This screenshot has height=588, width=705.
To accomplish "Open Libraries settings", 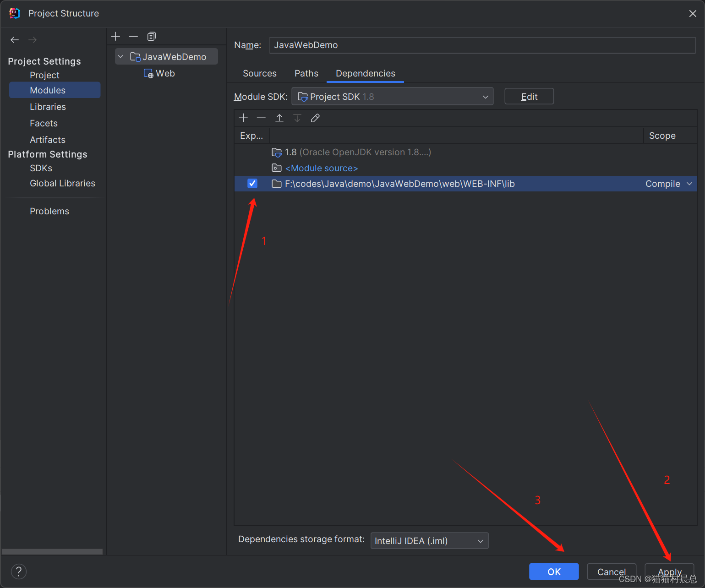I will pos(48,107).
